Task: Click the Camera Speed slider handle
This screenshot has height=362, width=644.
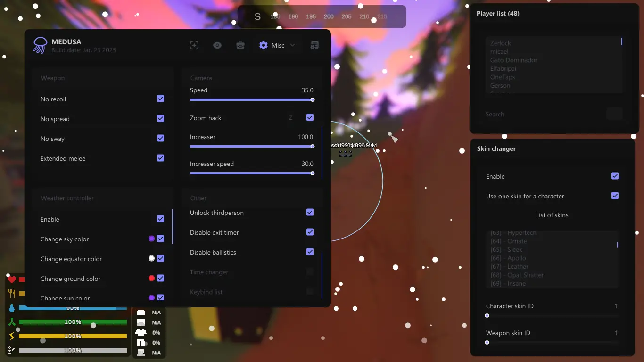Action: tap(313, 99)
